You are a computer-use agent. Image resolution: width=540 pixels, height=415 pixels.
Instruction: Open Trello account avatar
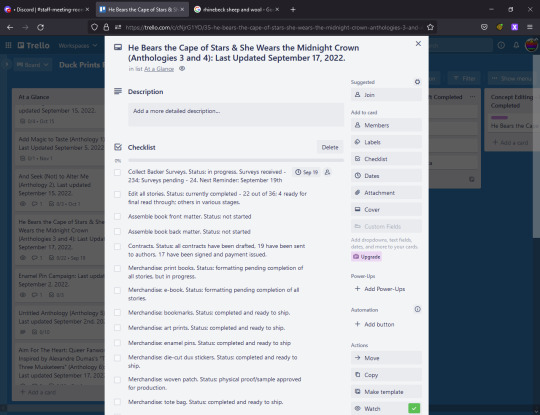pyautogui.click(x=532, y=45)
